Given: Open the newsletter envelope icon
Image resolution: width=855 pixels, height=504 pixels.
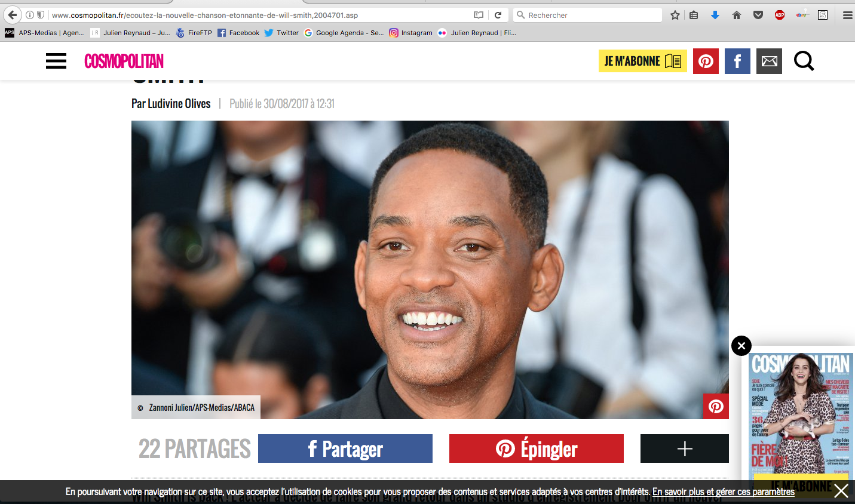Looking at the screenshot, I should point(769,61).
